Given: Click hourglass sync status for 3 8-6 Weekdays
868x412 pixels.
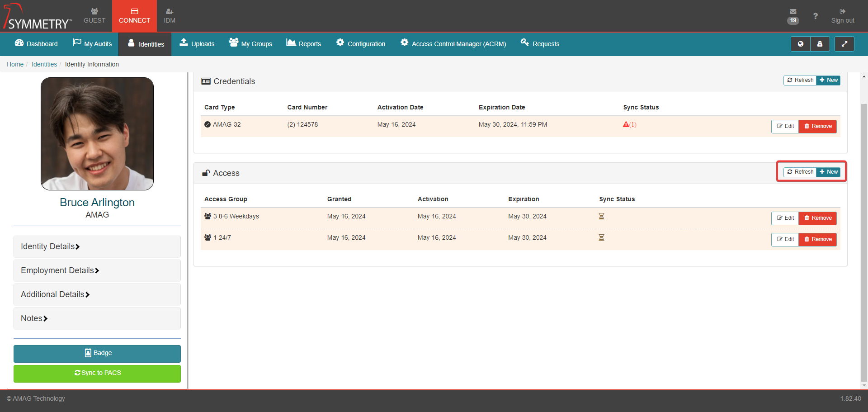Looking at the screenshot, I should [x=601, y=216].
